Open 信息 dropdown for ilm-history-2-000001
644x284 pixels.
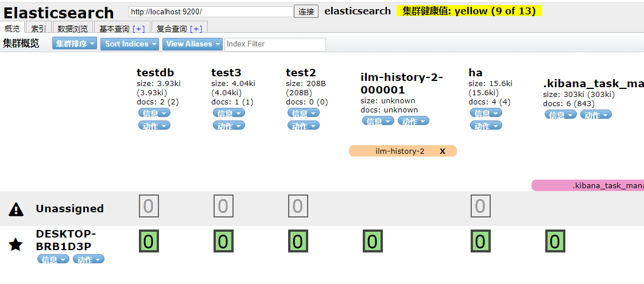(378, 120)
